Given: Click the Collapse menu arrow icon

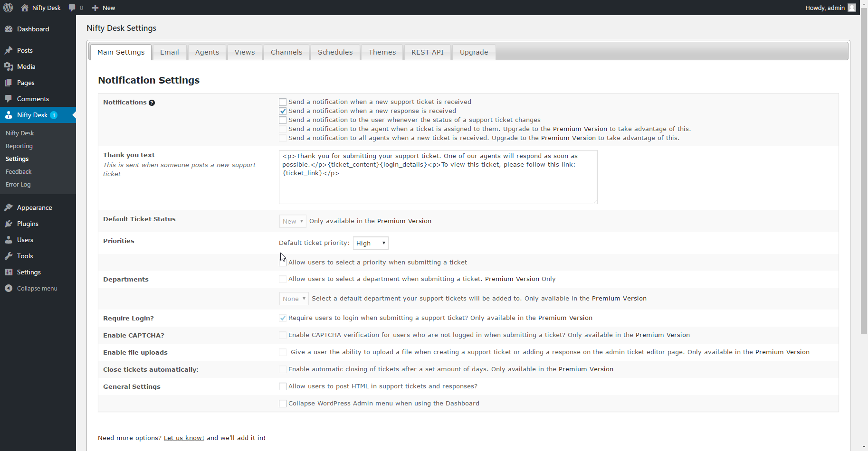Looking at the screenshot, I should (x=9, y=288).
